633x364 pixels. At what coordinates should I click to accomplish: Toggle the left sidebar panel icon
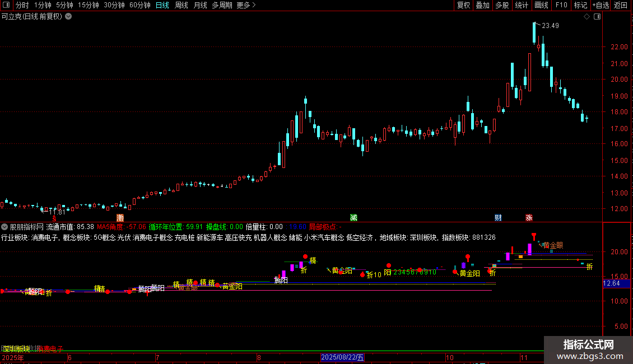pos(6,5)
